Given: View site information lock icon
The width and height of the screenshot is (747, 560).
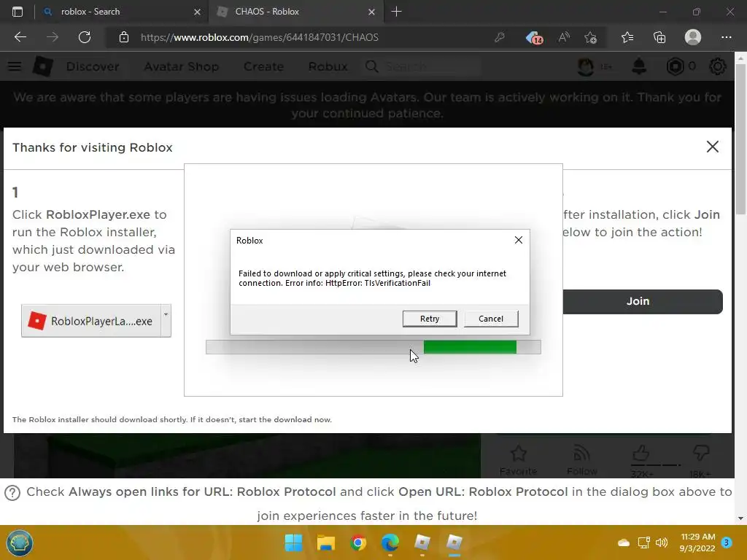Looking at the screenshot, I should pyautogui.click(x=124, y=37).
